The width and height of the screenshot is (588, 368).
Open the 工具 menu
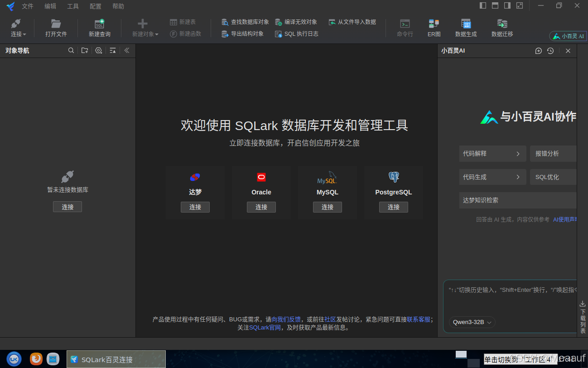pos(73,6)
